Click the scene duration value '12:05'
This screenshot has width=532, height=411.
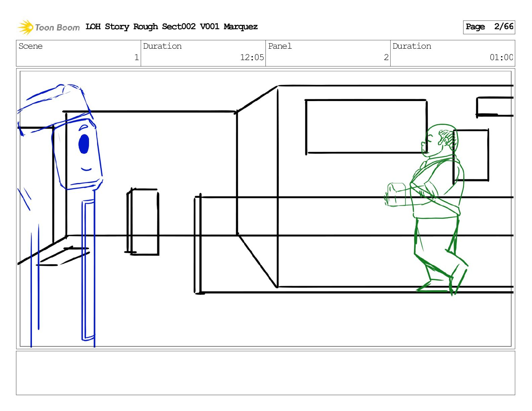(252, 57)
